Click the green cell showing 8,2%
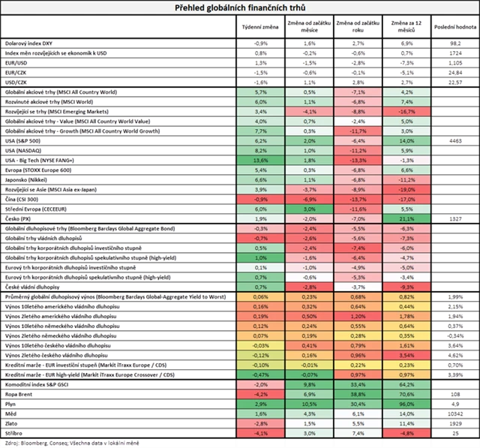The width and height of the screenshot is (480, 448). point(261,150)
